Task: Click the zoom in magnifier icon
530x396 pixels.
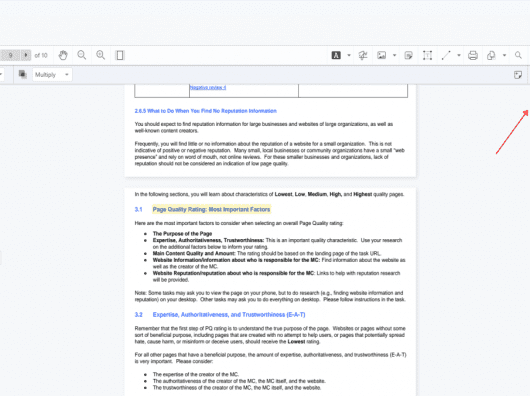Action: pyautogui.click(x=100, y=55)
